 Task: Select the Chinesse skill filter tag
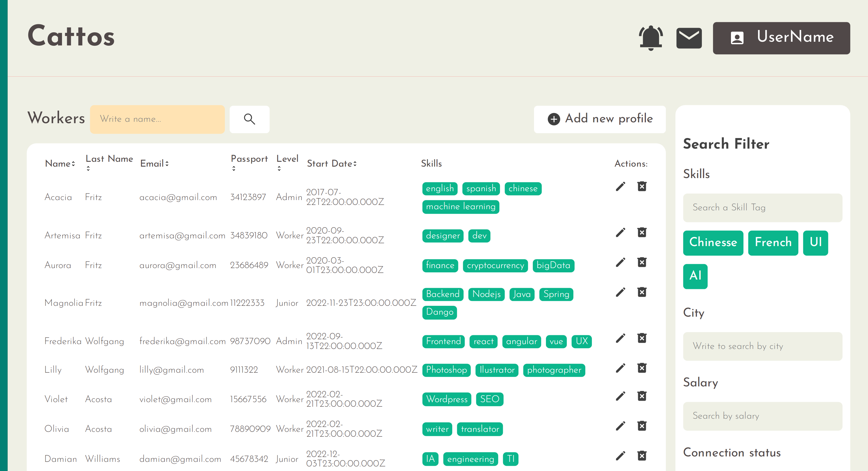click(x=713, y=243)
